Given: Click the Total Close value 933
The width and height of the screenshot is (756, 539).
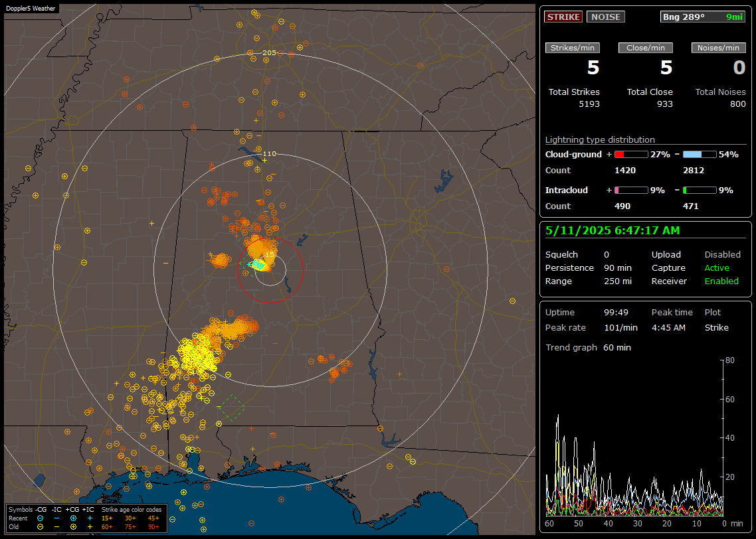Looking at the screenshot, I should (665, 104).
